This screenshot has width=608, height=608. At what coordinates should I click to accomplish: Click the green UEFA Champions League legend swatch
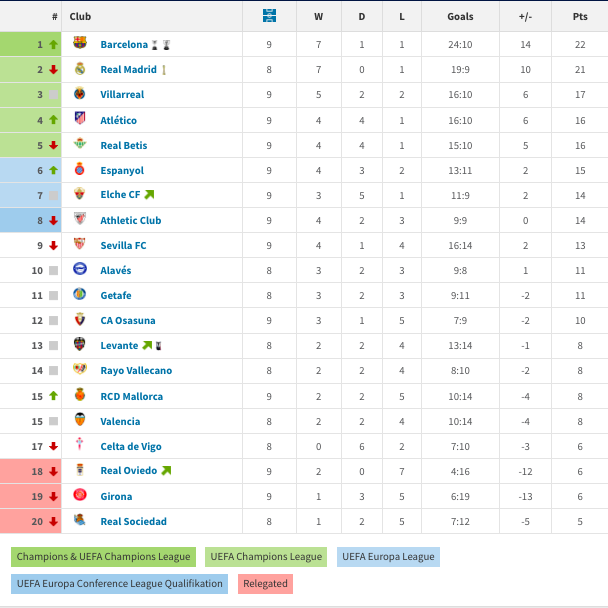pos(266,557)
